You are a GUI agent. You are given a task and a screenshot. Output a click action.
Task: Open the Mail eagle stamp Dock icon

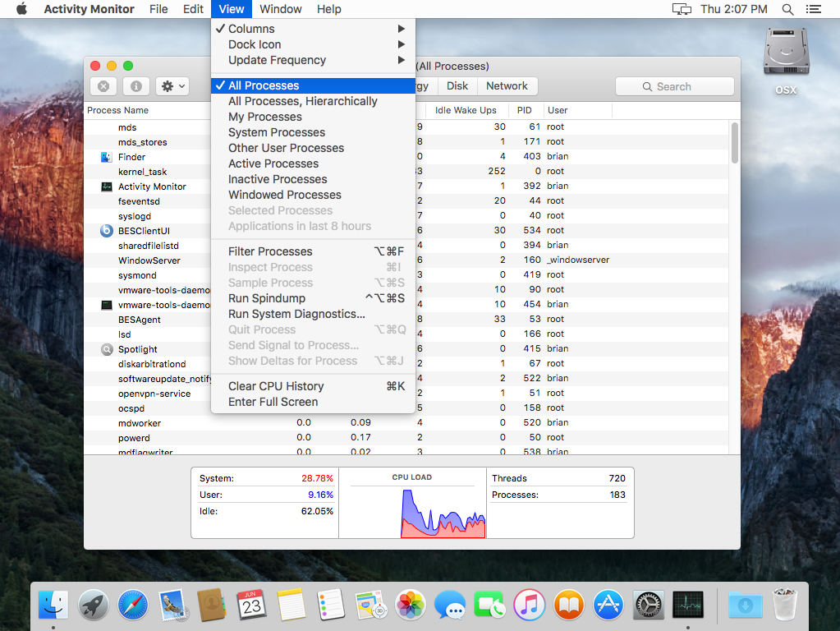[x=172, y=605]
